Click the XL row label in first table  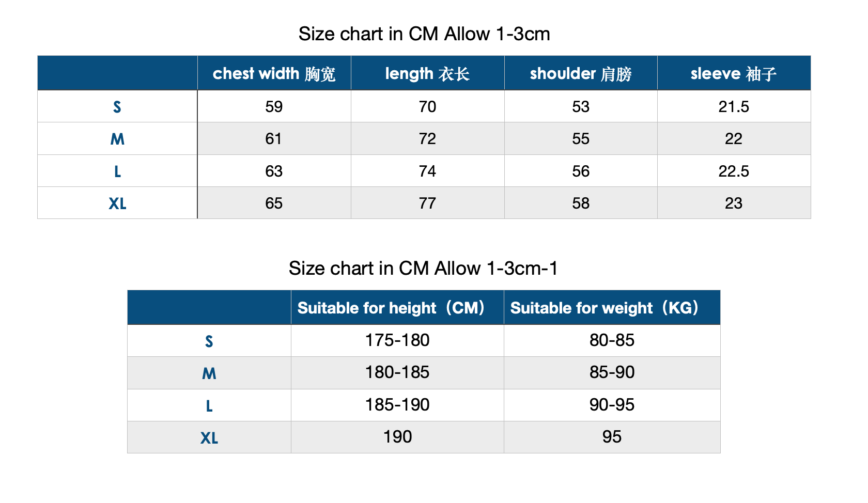tap(117, 203)
